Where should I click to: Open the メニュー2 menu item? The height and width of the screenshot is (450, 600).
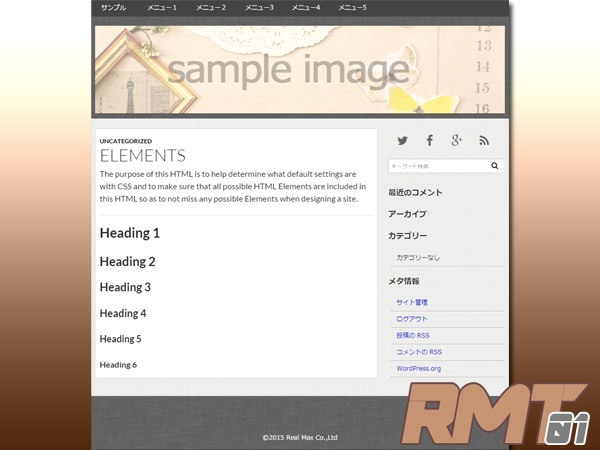point(211,8)
